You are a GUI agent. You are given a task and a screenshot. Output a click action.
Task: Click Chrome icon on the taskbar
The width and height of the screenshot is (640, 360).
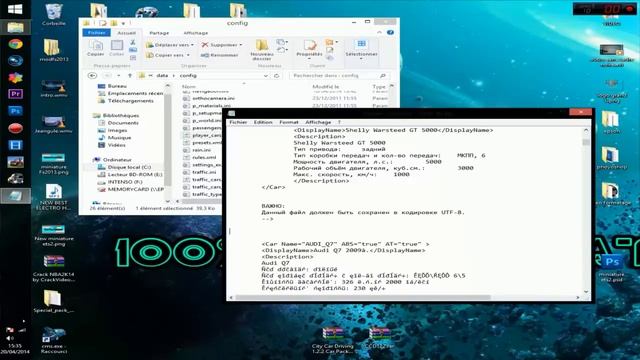pos(16,44)
